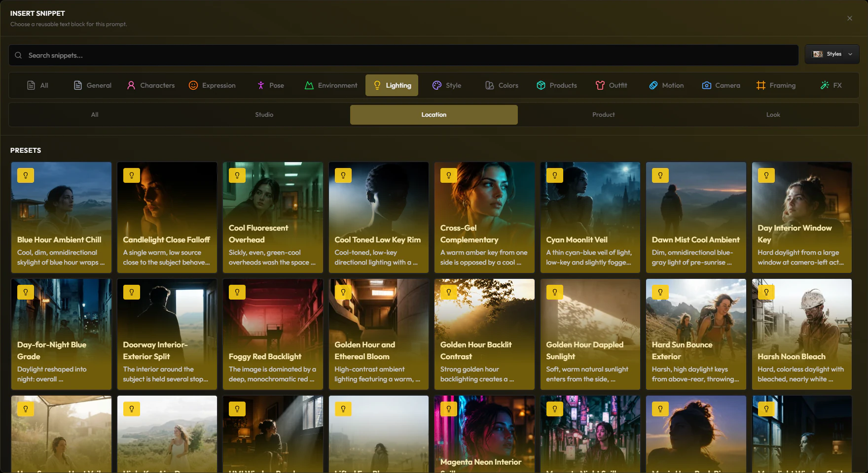The height and width of the screenshot is (473, 868).
Task: Click the Pose figure icon
Action: click(x=261, y=85)
